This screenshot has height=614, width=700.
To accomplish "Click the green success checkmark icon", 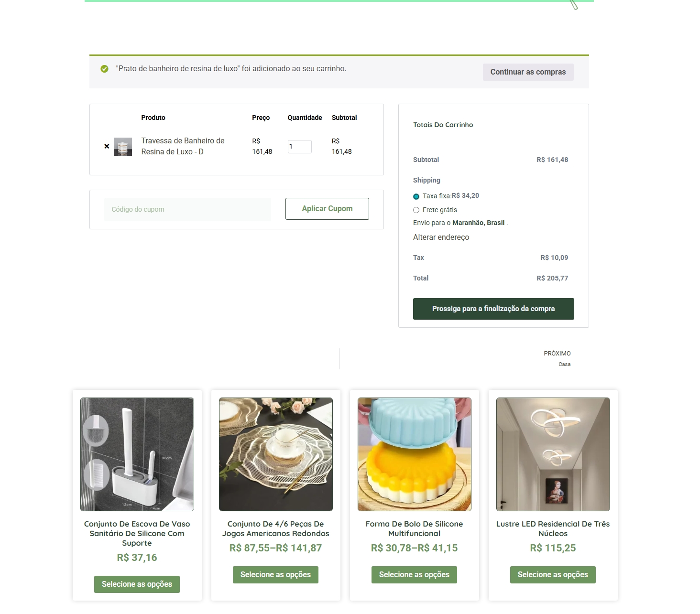I will pos(104,69).
